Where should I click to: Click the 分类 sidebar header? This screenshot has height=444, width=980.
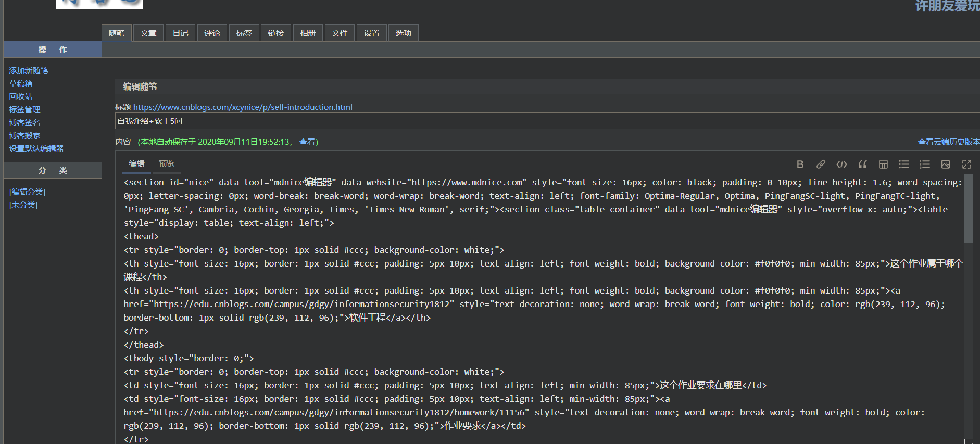pyautogui.click(x=53, y=170)
